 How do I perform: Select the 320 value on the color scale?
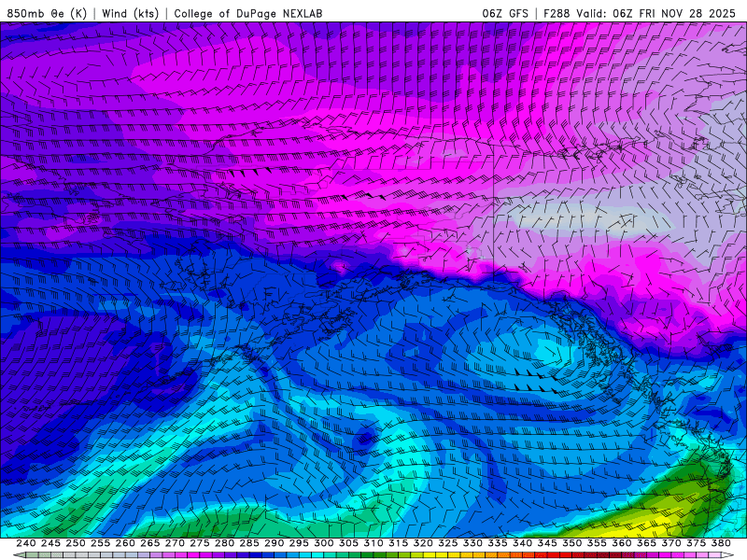click(423, 543)
